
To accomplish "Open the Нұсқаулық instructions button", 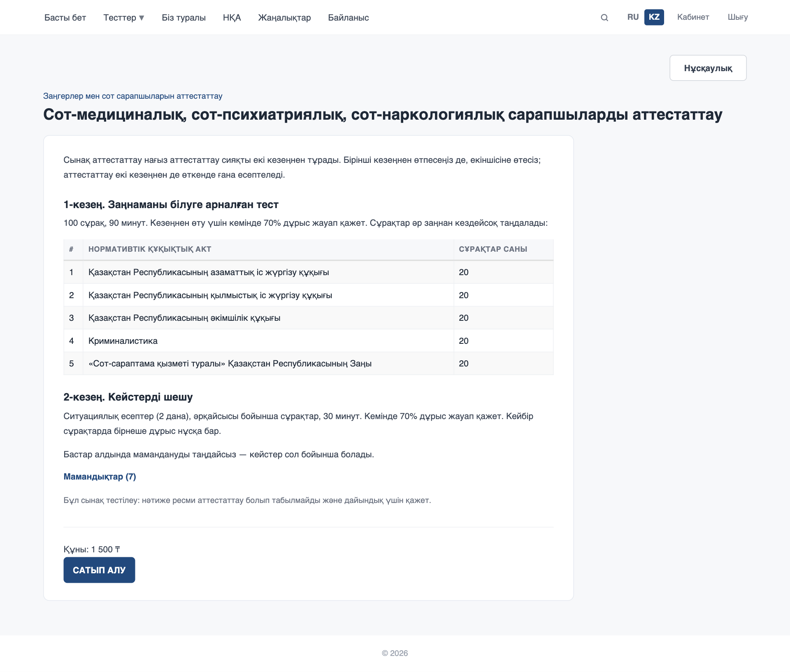I will pyautogui.click(x=708, y=68).
